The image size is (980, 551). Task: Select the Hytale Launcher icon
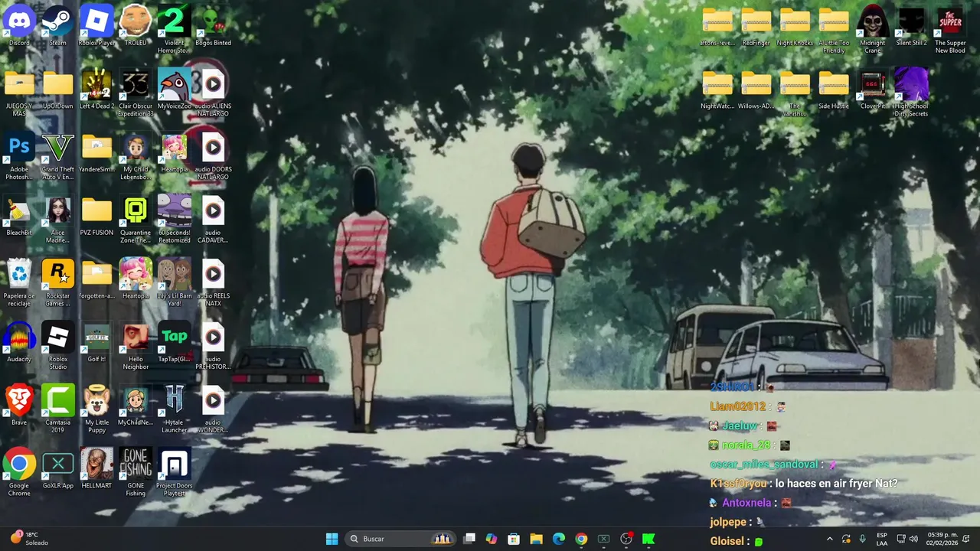pos(175,409)
